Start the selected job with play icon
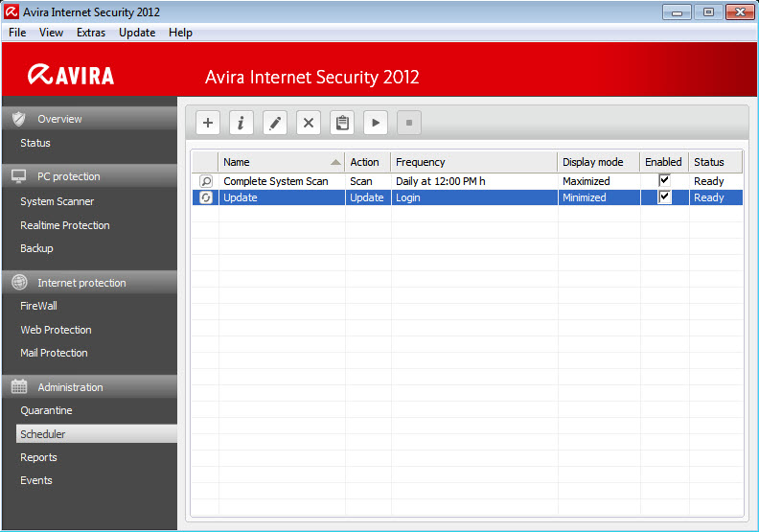The height and width of the screenshot is (532, 759). [x=376, y=123]
